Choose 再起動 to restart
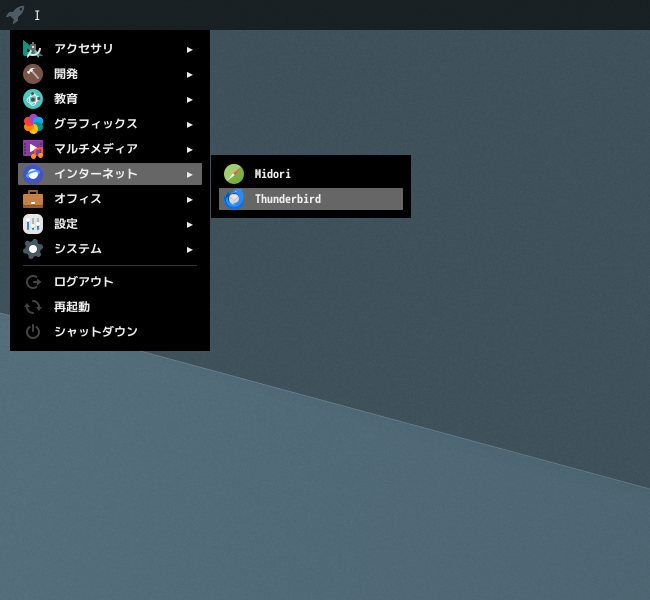The height and width of the screenshot is (600, 650). click(110, 307)
